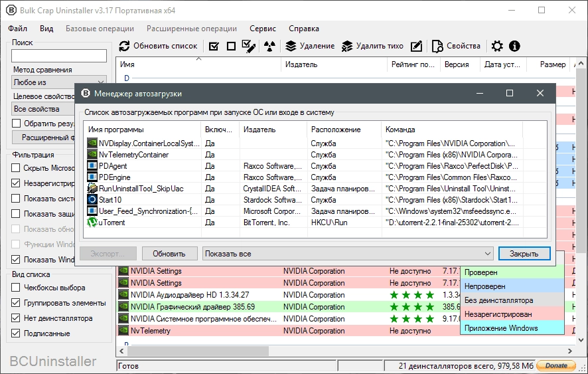Open the Сервис menu
588x374 pixels.
pos(263,29)
